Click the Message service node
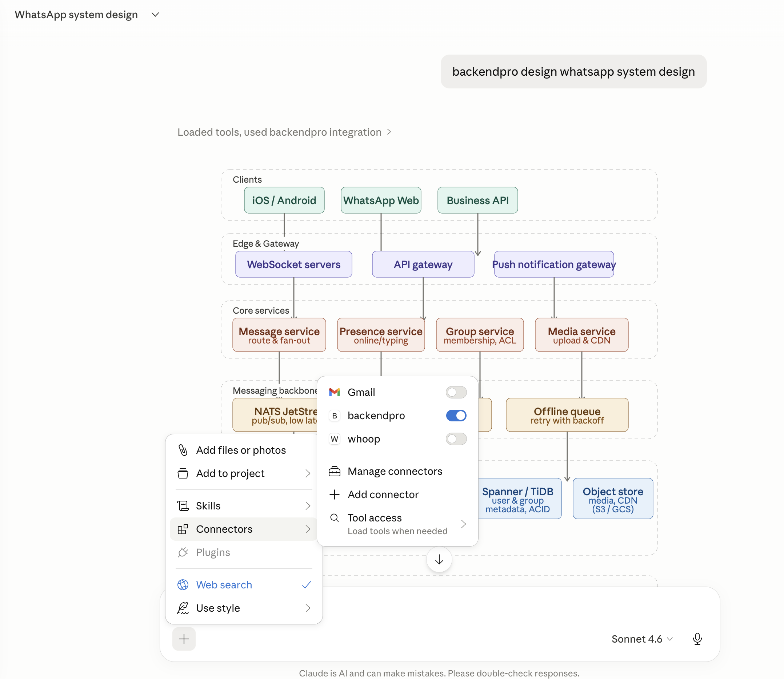Screen dimensions: 784x679 pyautogui.click(x=279, y=334)
